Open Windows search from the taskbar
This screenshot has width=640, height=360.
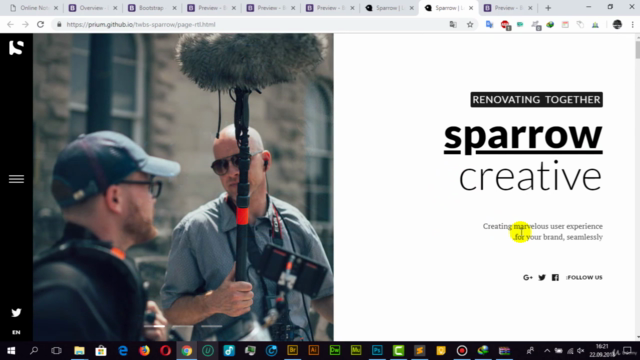click(x=34, y=351)
